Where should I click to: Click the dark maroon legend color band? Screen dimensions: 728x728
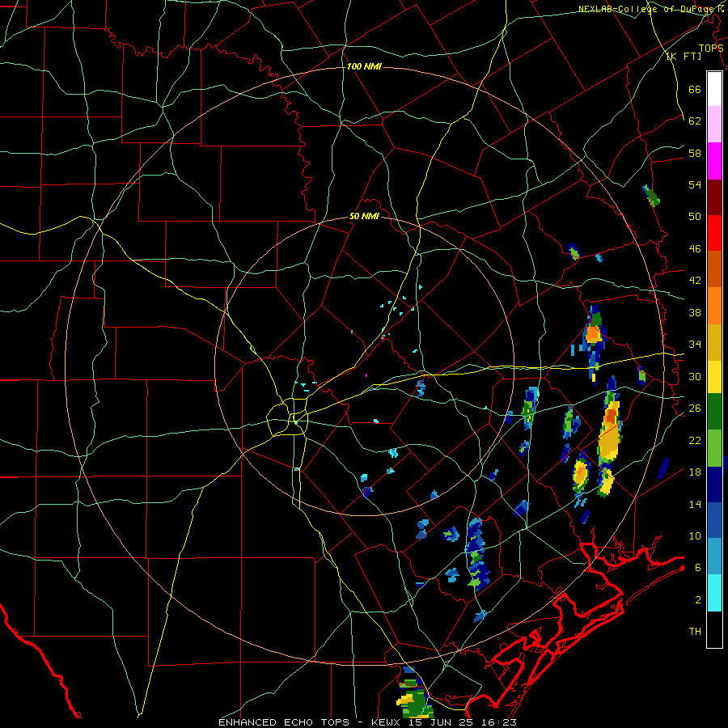[714, 197]
